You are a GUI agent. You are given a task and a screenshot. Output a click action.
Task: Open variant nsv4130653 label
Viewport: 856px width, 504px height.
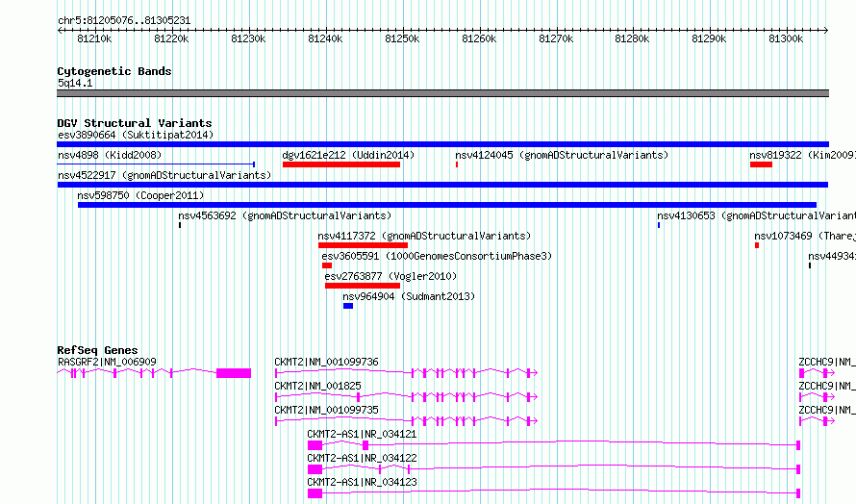point(757,215)
